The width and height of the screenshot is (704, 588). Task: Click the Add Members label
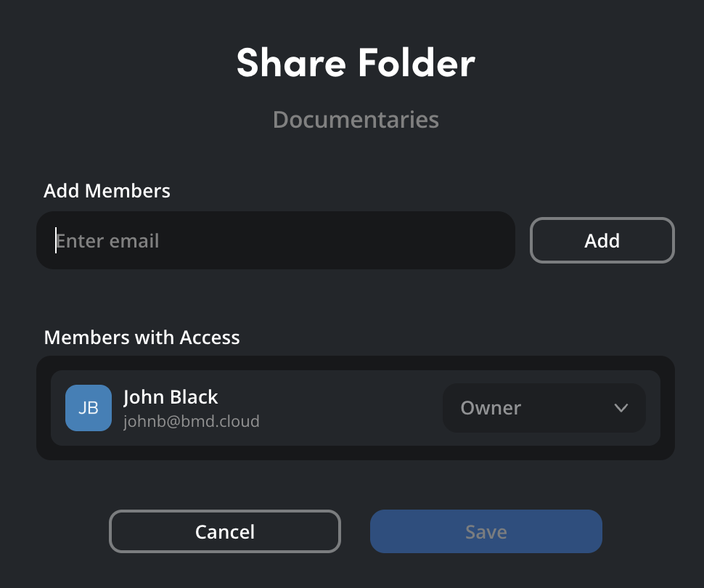(107, 191)
